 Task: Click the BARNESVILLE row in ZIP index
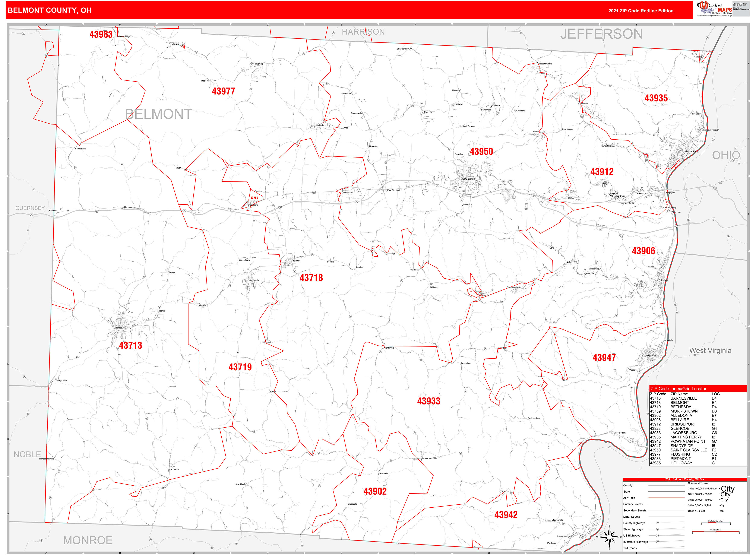[683, 398]
